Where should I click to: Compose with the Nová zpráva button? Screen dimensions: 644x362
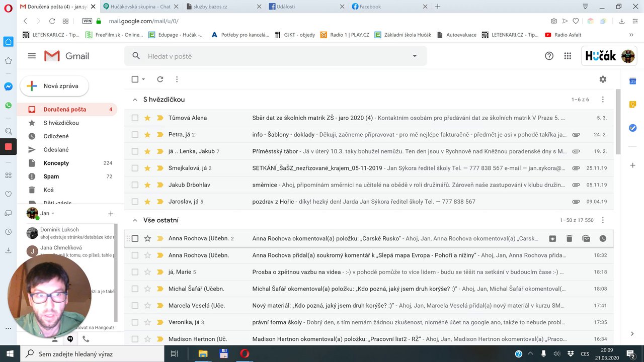tap(54, 86)
